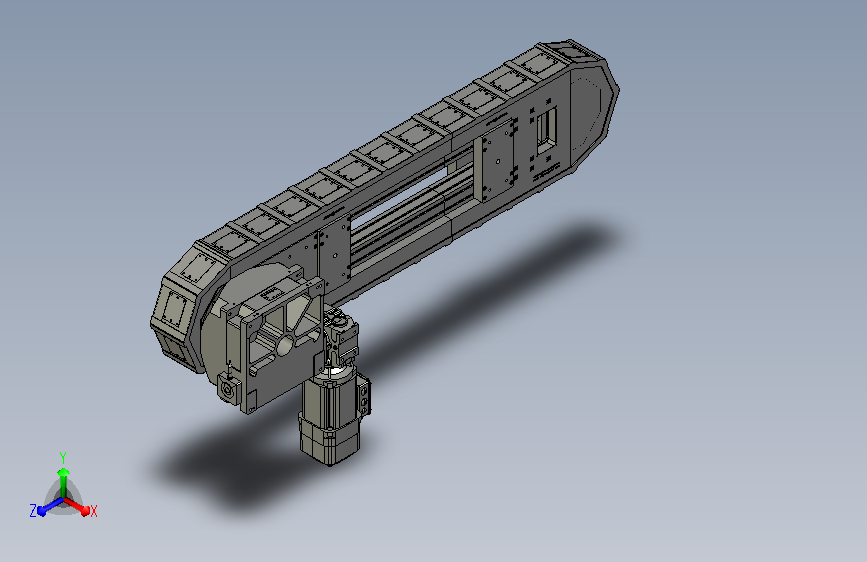This screenshot has width=867, height=562.
Task: Select the carriage mounting plate near the motor end
Action: (x=333, y=251)
